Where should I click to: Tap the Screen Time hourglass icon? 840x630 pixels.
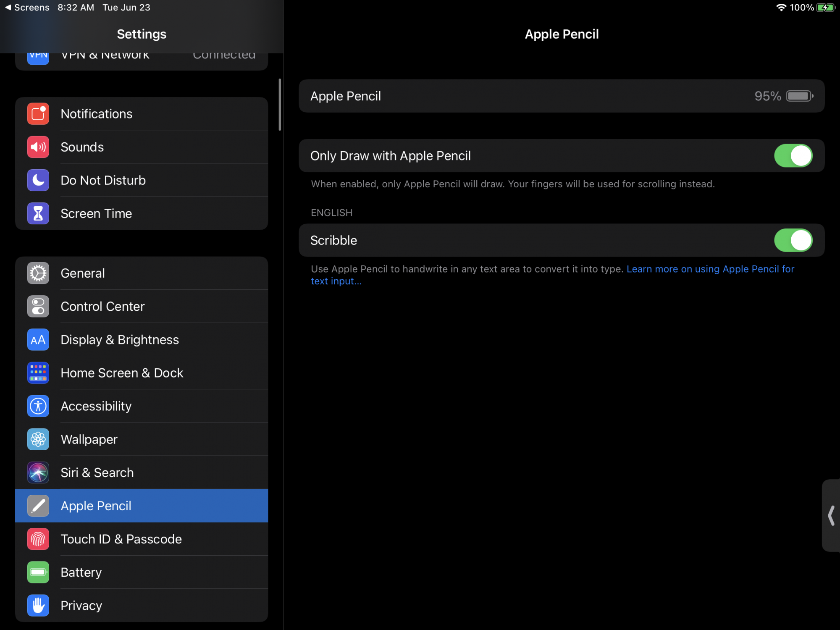point(38,213)
